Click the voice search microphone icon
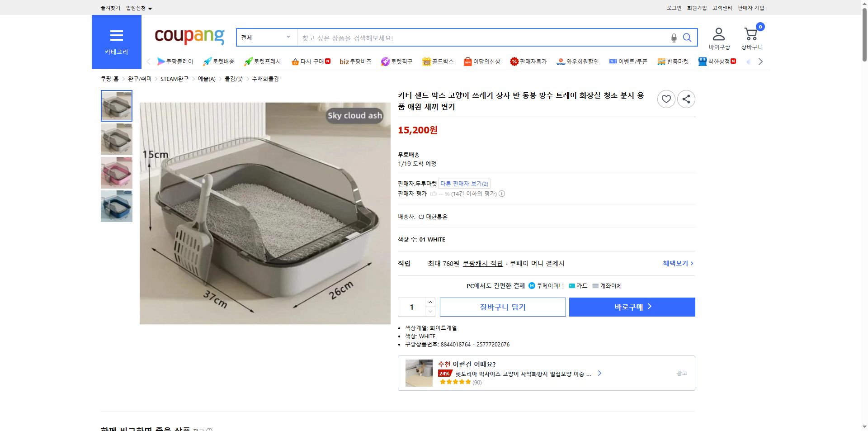The height and width of the screenshot is (431, 868). (674, 38)
